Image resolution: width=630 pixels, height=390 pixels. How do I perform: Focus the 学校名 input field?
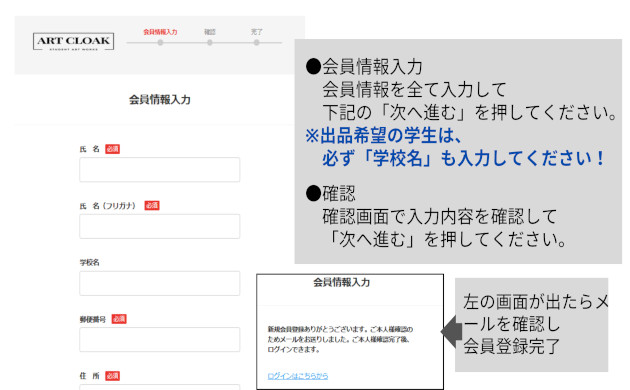click(x=160, y=283)
